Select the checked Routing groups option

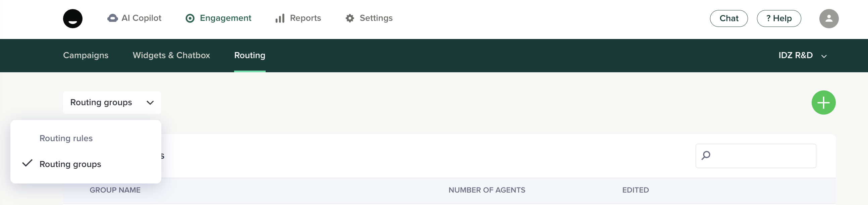(x=70, y=164)
